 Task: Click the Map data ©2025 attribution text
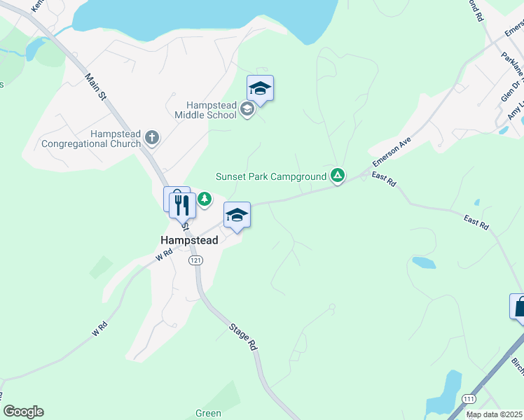495,414
